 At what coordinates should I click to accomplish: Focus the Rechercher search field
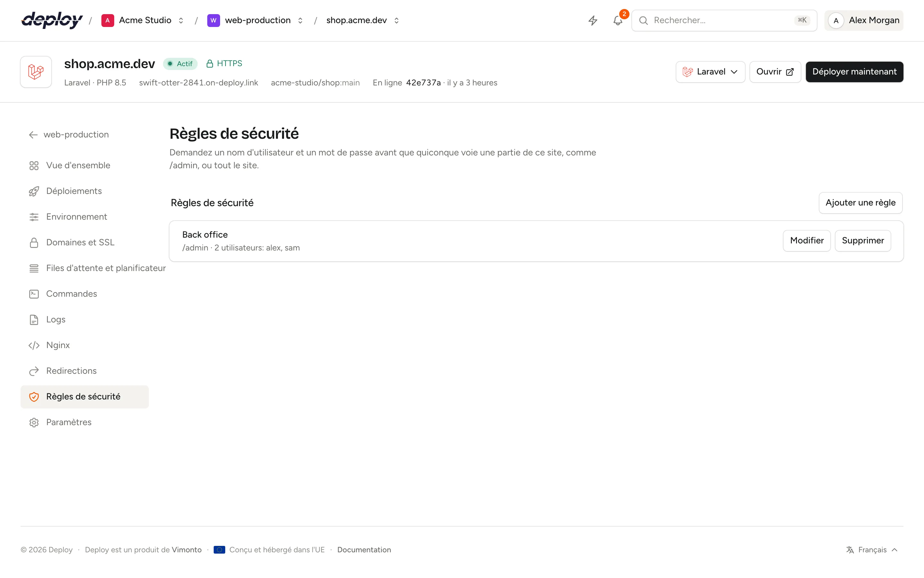(x=724, y=21)
